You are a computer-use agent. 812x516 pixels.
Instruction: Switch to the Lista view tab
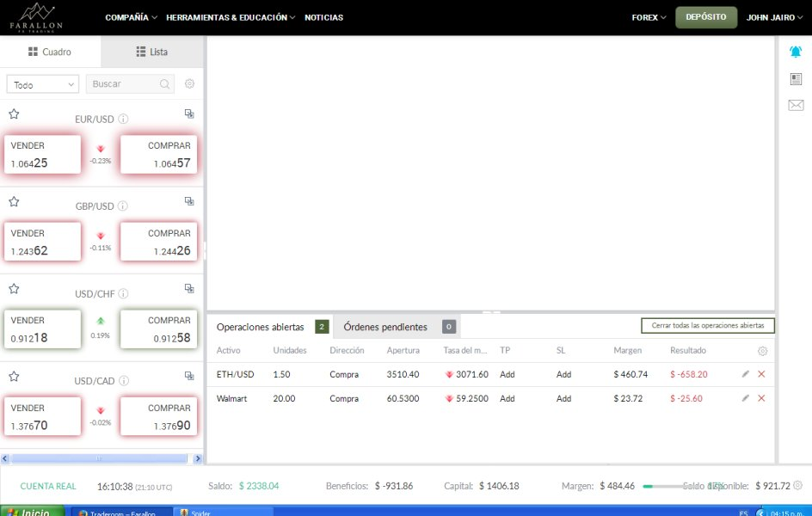point(152,52)
